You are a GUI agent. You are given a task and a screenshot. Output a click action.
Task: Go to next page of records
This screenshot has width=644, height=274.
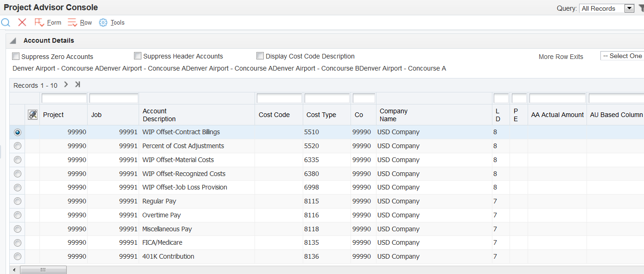click(66, 85)
